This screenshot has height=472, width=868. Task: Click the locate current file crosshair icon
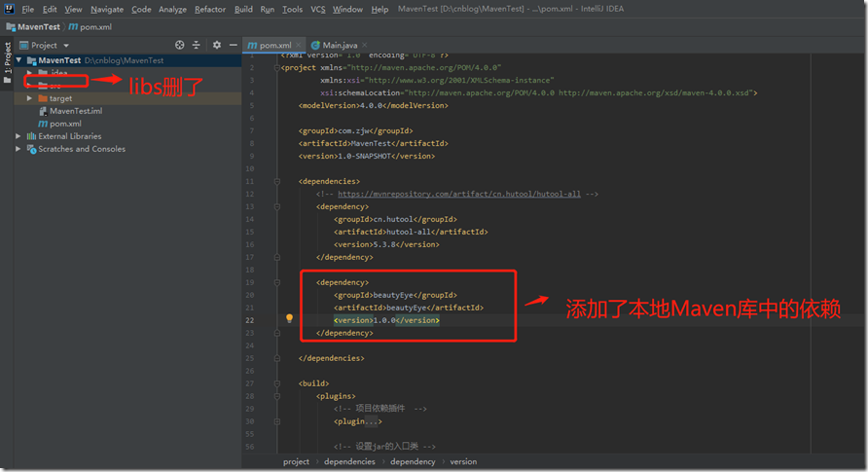pos(179,45)
